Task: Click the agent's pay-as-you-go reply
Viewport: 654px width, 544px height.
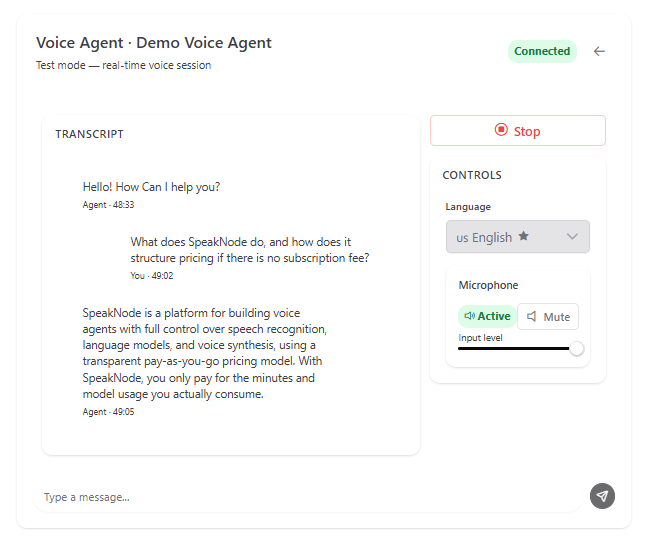Action: tap(205, 353)
